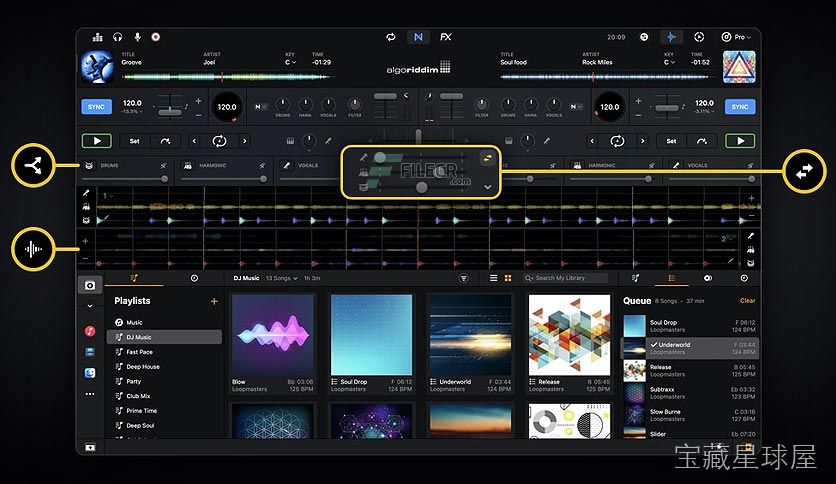Click the left deck DRUMS volume slider

[126, 179]
